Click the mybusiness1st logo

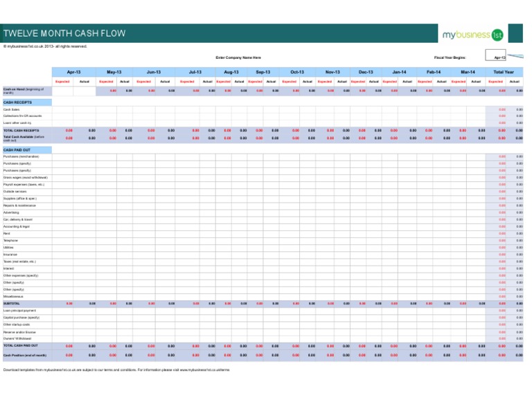click(x=472, y=35)
